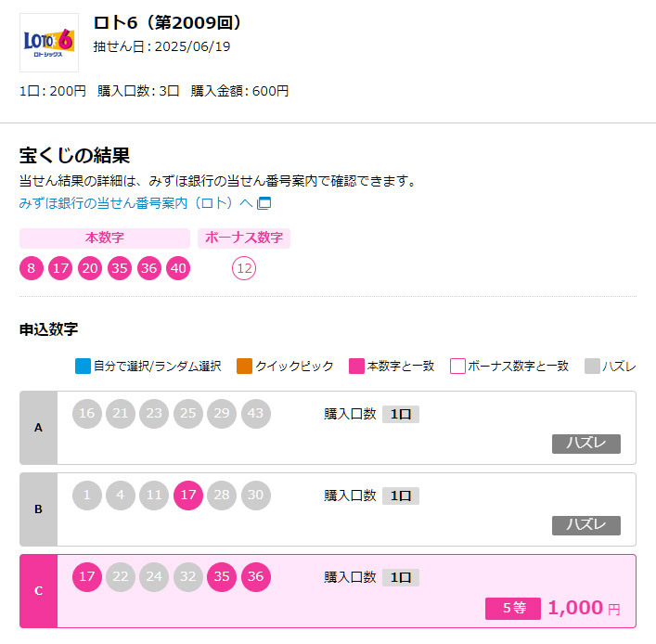
Task: Click the external window icon beside the link
Action: click(x=264, y=203)
